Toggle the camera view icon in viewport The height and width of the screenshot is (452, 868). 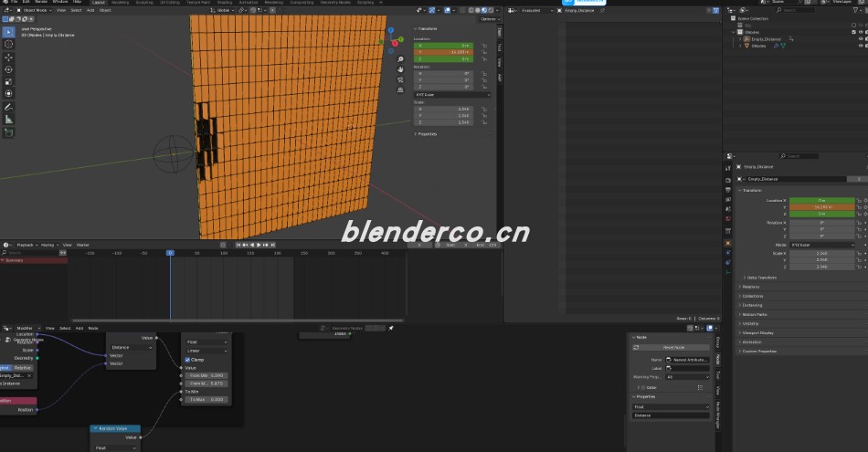click(400, 80)
